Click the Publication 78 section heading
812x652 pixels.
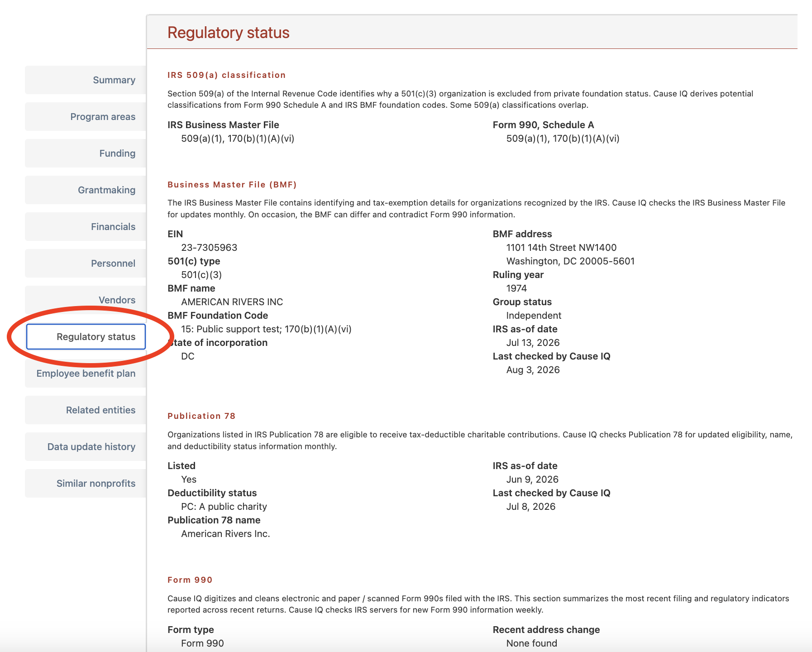click(201, 416)
